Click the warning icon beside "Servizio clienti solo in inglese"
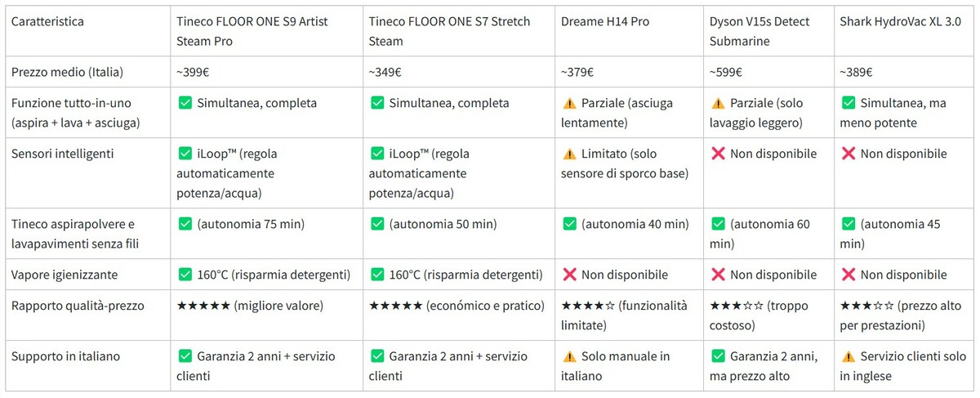 [848, 356]
